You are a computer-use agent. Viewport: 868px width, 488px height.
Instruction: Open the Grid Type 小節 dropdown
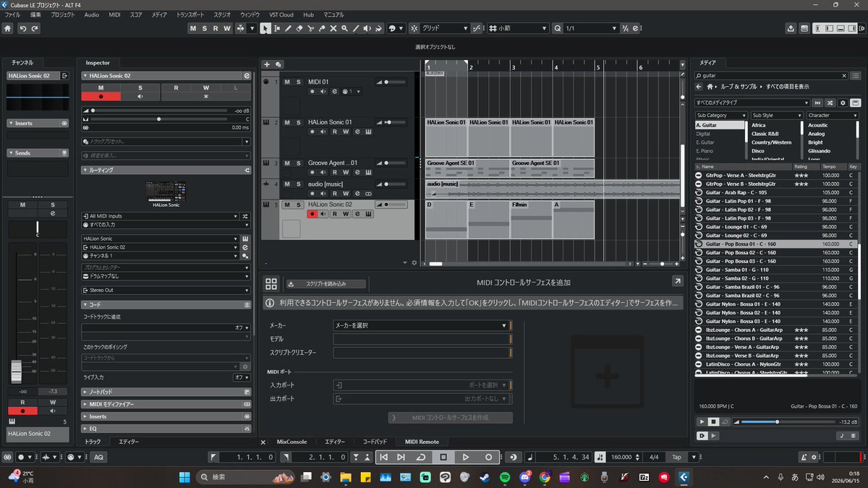point(517,28)
